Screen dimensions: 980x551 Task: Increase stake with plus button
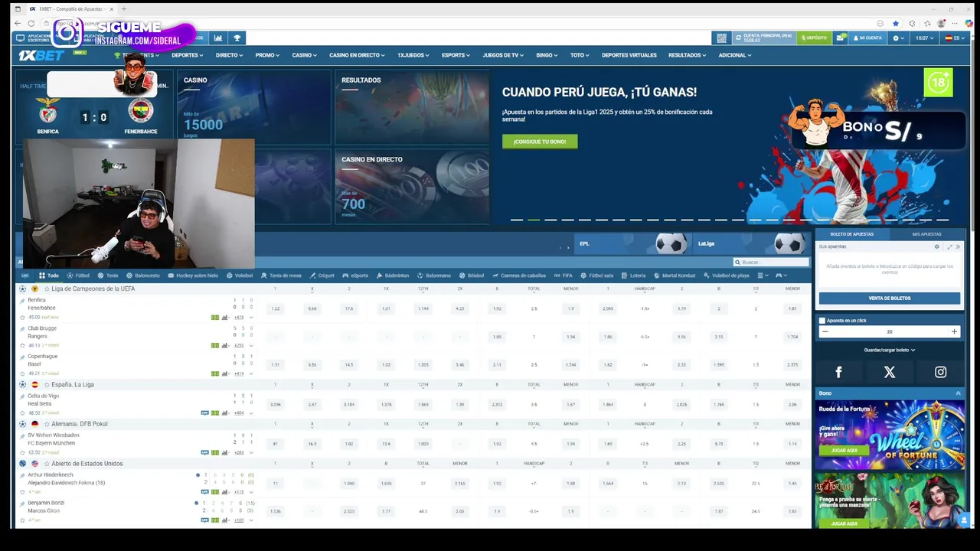click(954, 331)
